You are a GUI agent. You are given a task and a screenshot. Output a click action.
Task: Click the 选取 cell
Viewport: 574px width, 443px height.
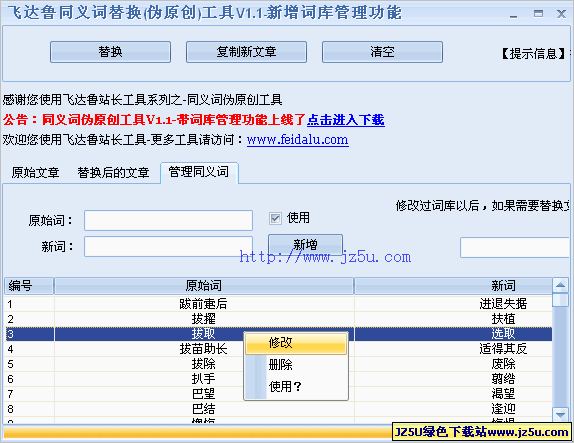pyautogui.click(x=453, y=334)
